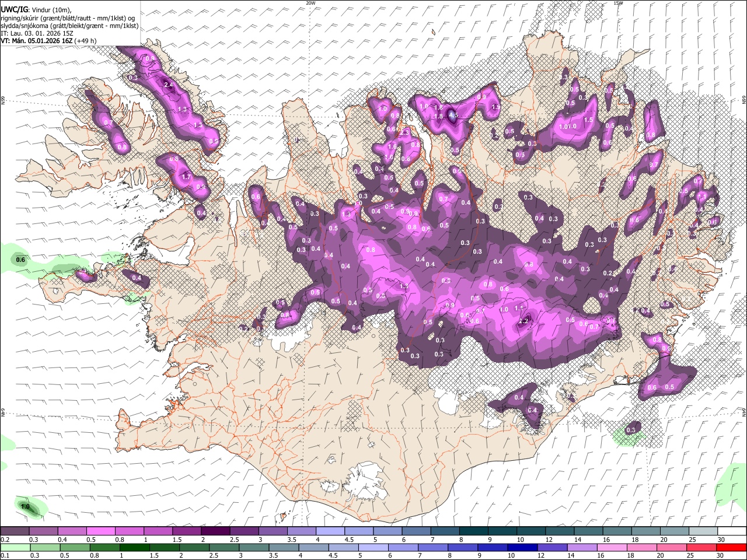This screenshot has height=560, width=747.
Task: Click the "2.2" snowfall value on the map
Action: [523, 321]
